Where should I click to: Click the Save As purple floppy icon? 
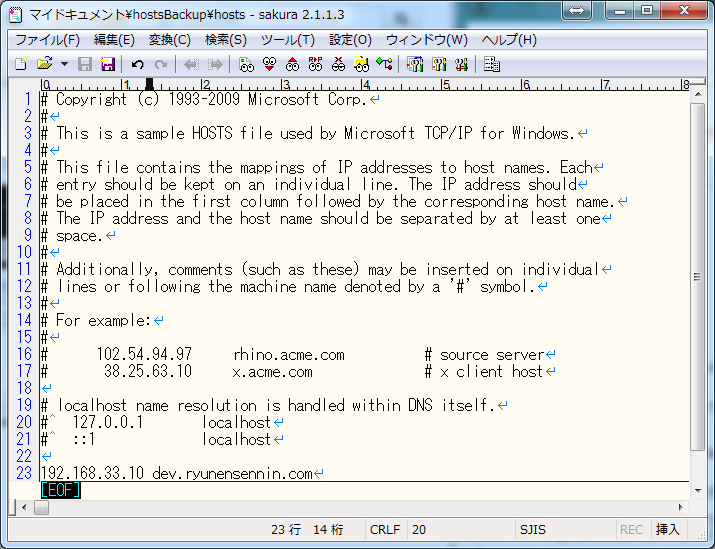108,64
